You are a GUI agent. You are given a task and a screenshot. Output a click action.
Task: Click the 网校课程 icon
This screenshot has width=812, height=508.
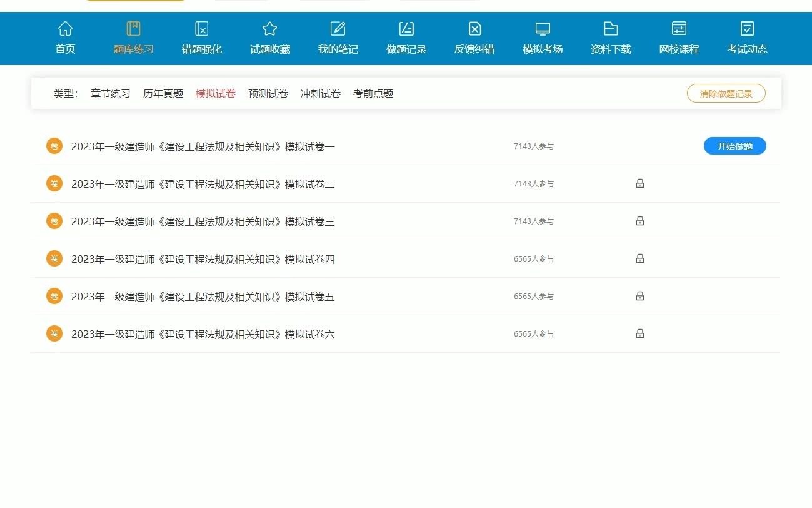tap(679, 29)
